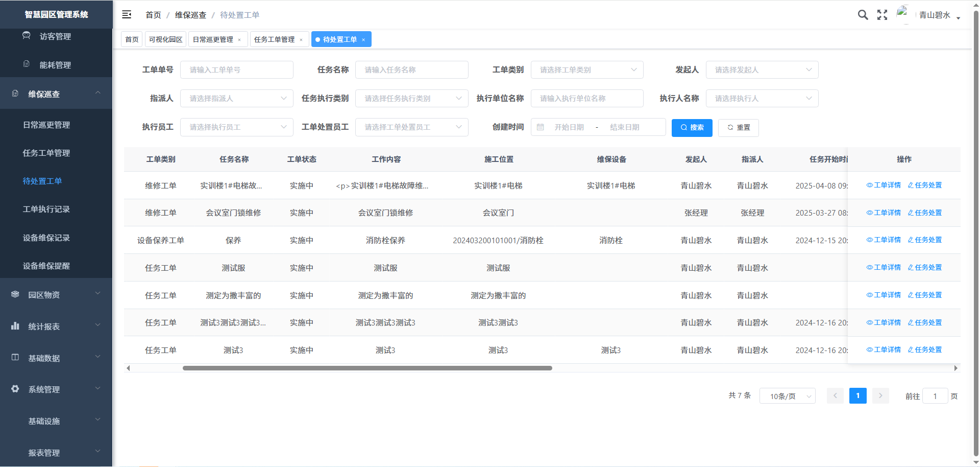Click the 工单单号 input field
This screenshot has width=980, height=467.
[237, 70]
